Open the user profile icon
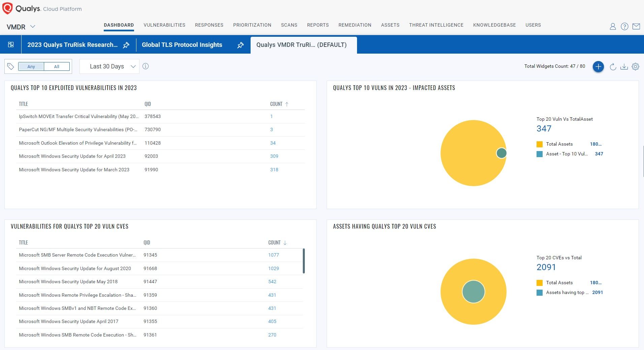This screenshot has width=644, height=350. 613,27
